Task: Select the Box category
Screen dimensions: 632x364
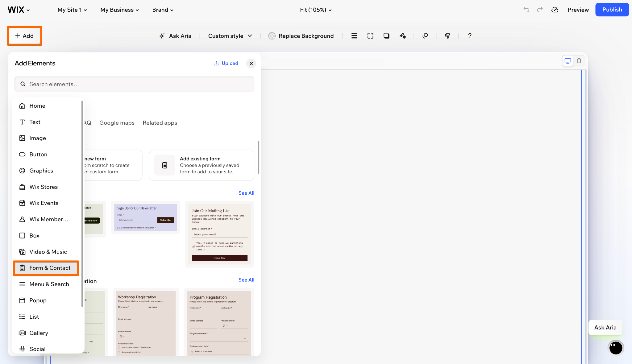Action: click(46, 236)
